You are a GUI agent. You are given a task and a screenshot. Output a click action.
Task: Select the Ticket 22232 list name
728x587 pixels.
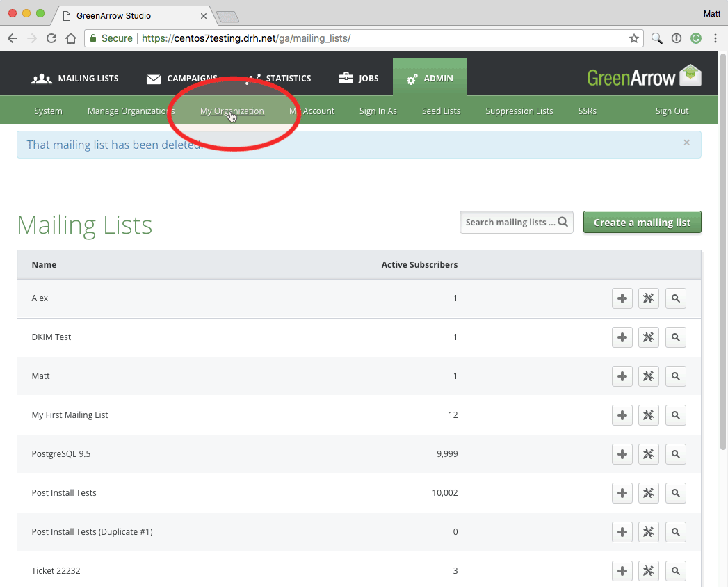(56, 571)
